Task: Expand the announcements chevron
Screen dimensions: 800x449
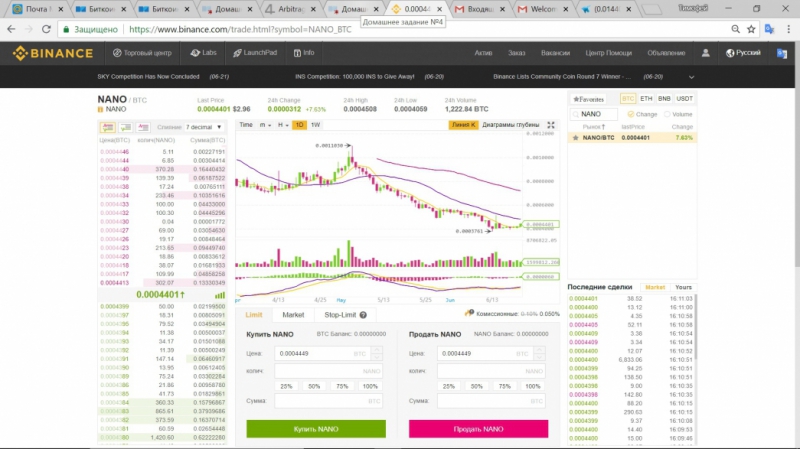Action: pos(691,77)
